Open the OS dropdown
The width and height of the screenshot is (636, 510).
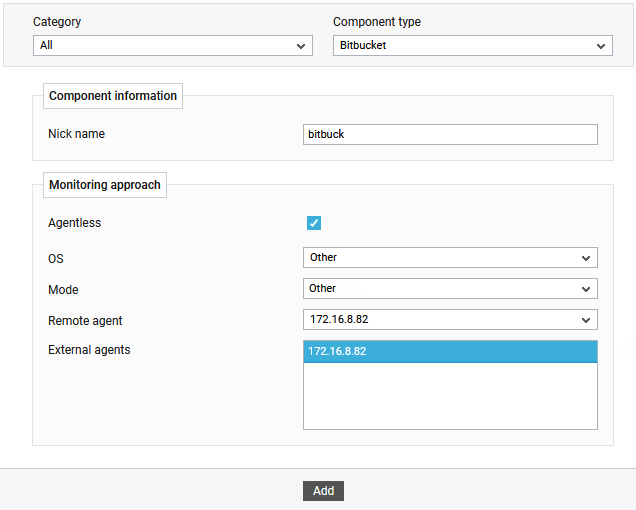[450, 258]
